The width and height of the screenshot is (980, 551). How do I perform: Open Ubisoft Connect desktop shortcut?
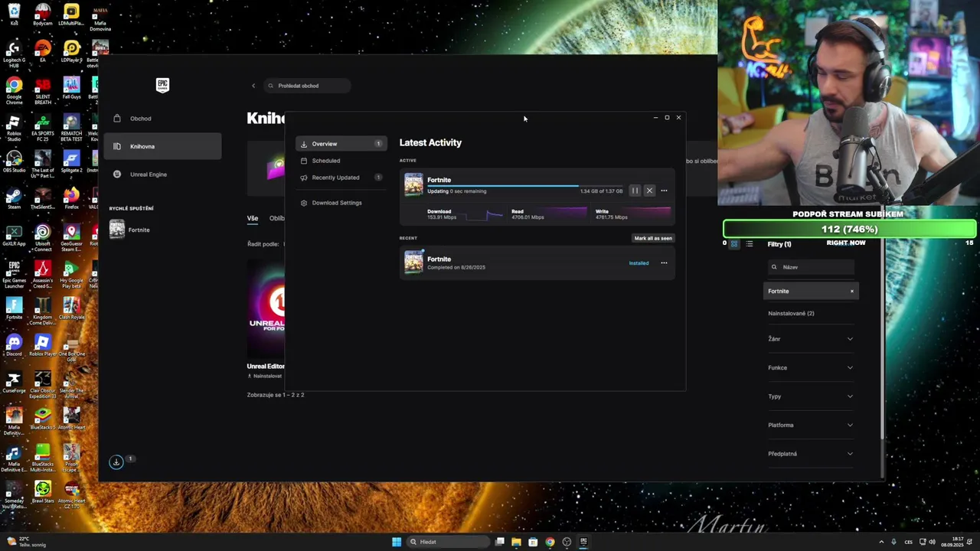point(43,238)
